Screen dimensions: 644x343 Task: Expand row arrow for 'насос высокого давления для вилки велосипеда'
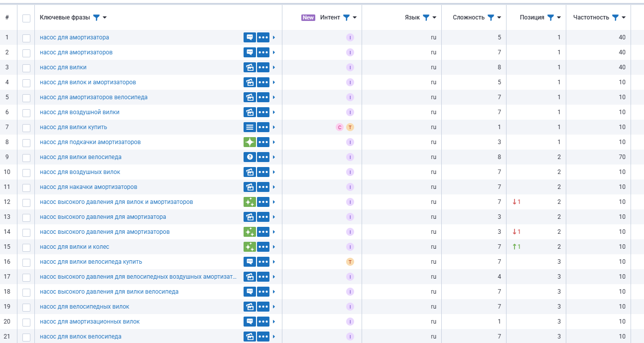pos(274,292)
